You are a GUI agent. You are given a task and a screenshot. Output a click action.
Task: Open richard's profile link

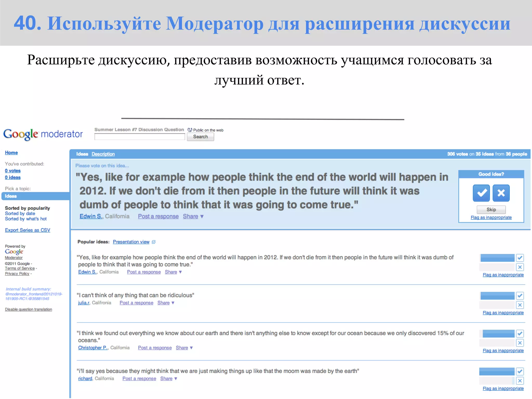pyautogui.click(x=85, y=379)
